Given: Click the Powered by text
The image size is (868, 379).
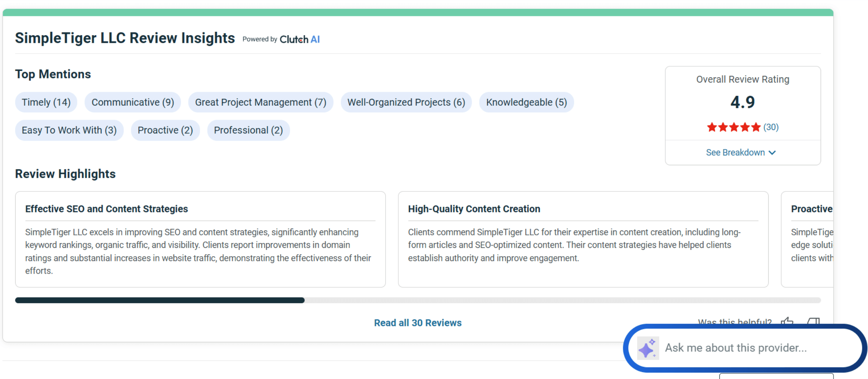Looking at the screenshot, I should (x=260, y=39).
